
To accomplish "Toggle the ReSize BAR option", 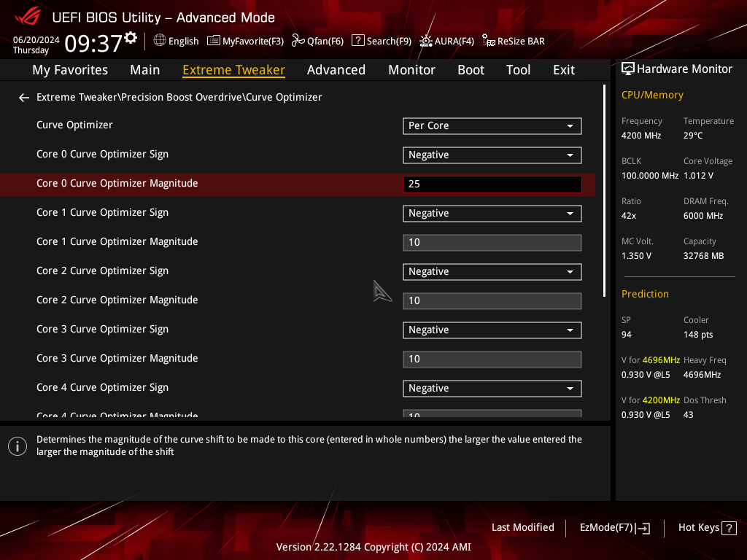I will click(513, 41).
